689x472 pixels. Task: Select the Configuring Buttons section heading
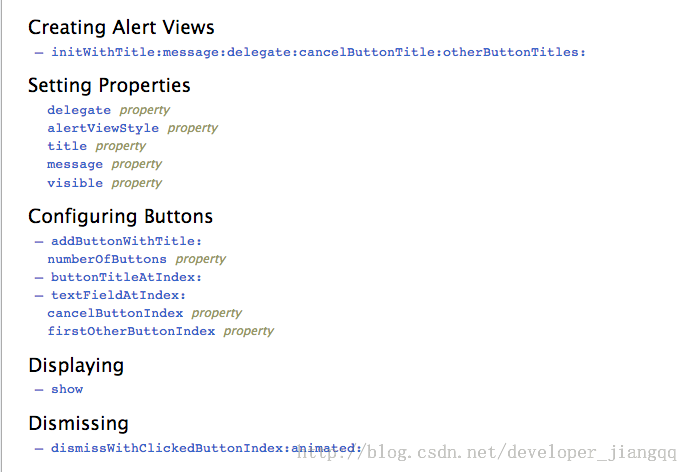pos(120,216)
